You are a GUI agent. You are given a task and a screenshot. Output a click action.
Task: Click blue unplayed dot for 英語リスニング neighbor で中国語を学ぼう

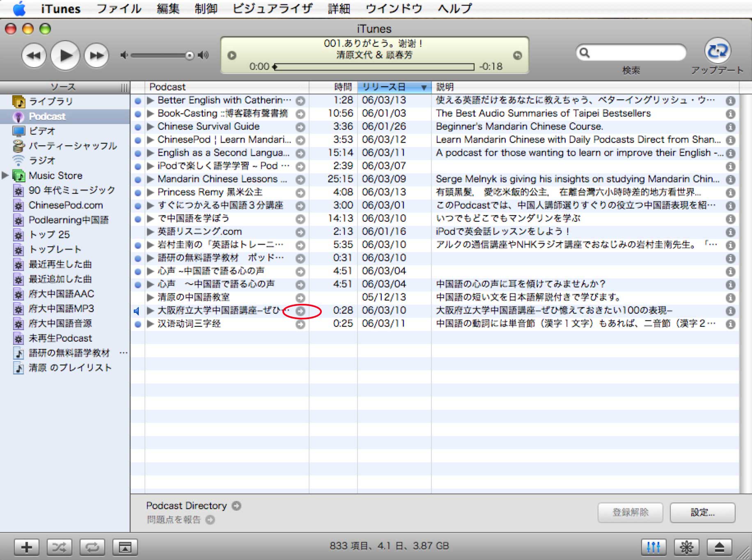pos(138,219)
